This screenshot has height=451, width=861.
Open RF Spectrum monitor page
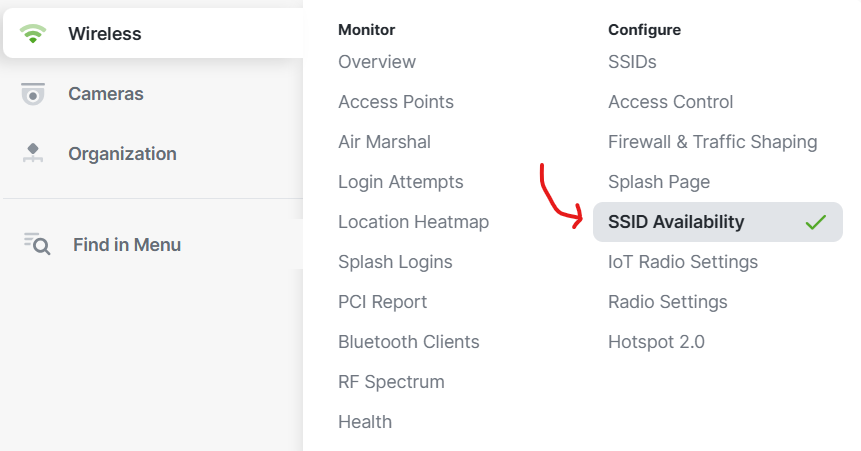tap(391, 382)
